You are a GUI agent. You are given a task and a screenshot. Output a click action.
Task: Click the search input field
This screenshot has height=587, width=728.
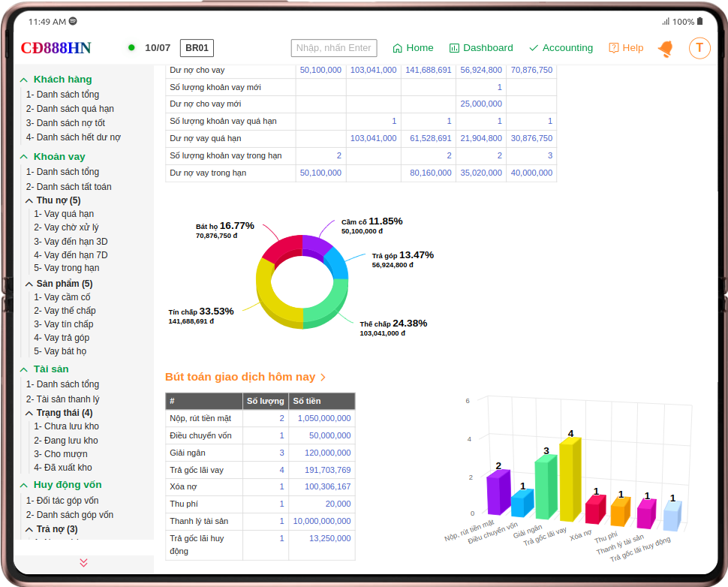point(333,48)
